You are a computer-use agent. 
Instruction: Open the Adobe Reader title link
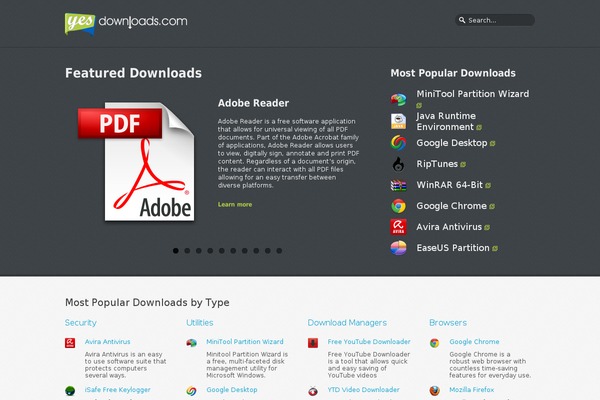[x=253, y=103]
